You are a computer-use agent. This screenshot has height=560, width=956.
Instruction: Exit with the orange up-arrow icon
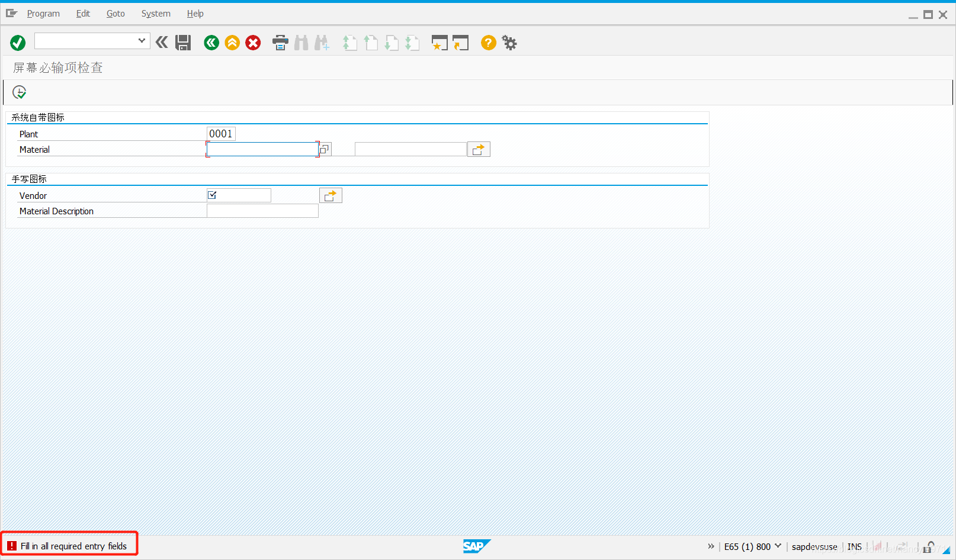point(232,42)
